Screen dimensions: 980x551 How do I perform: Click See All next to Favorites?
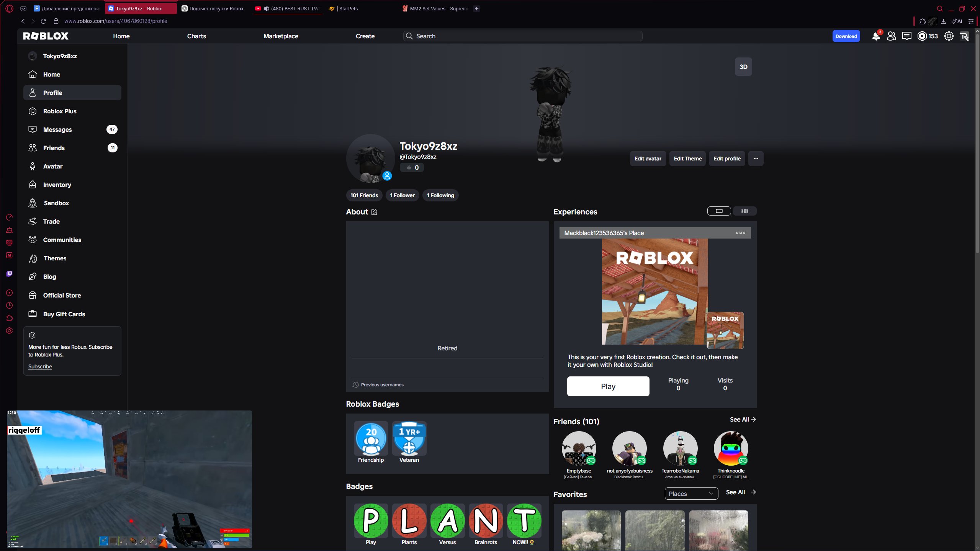[740, 492]
